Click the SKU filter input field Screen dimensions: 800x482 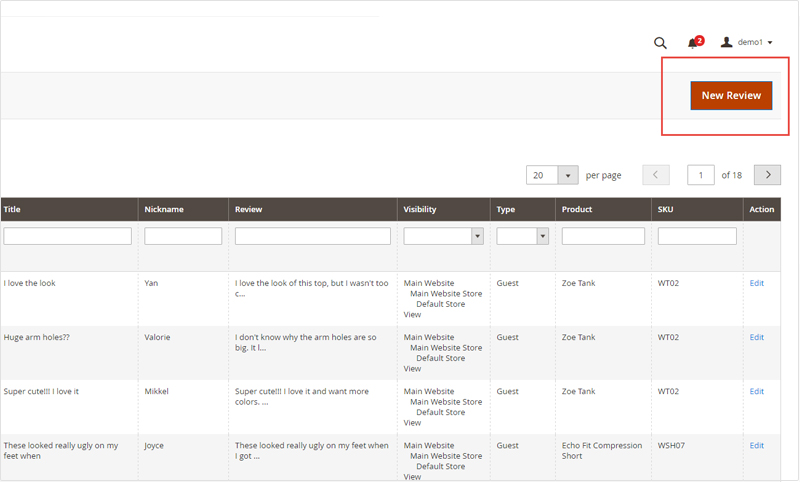[x=697, y=236]
